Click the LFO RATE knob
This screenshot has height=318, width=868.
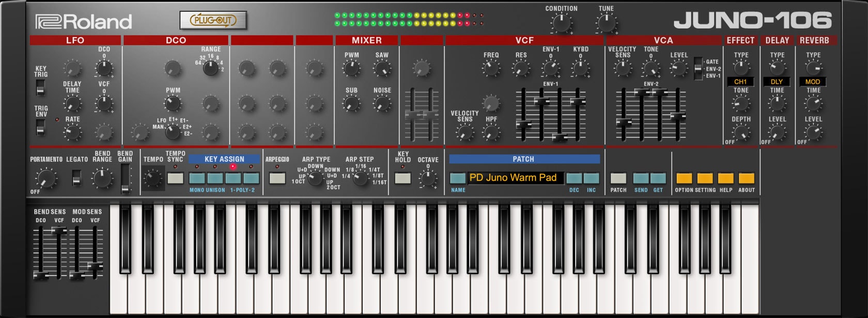tap(72, 133)
